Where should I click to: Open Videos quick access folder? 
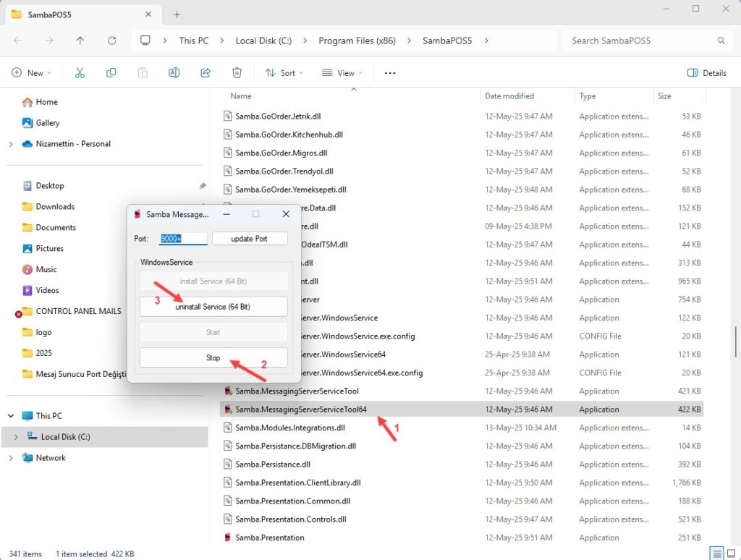tap(41, 290)
